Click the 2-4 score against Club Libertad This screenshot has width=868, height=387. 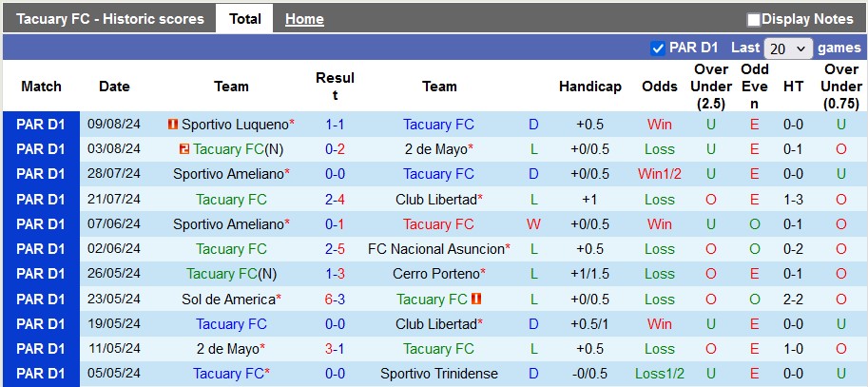click(x=335, y=199)
